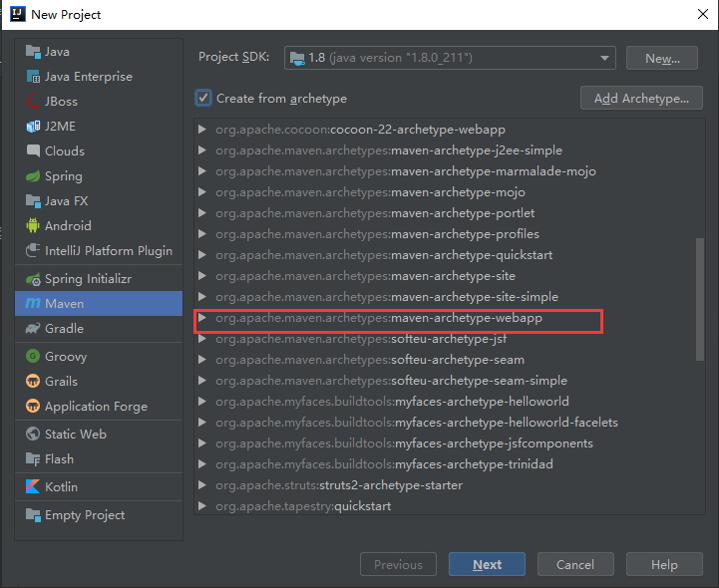Expand the maven-archetype-webapp node
Image resolution: width=719 pixels, height=588 pixels.
pyautogui.click(x=201, y=318)
